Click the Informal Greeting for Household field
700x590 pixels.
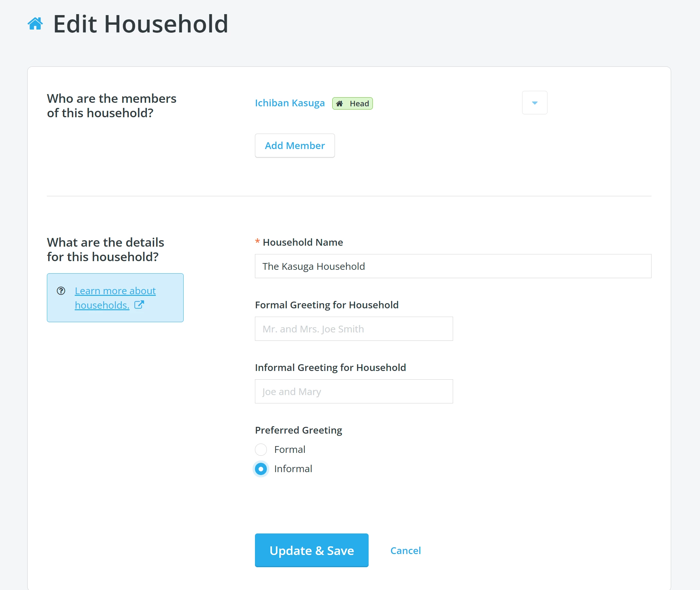pyautogui.click(x=354, y=391)
